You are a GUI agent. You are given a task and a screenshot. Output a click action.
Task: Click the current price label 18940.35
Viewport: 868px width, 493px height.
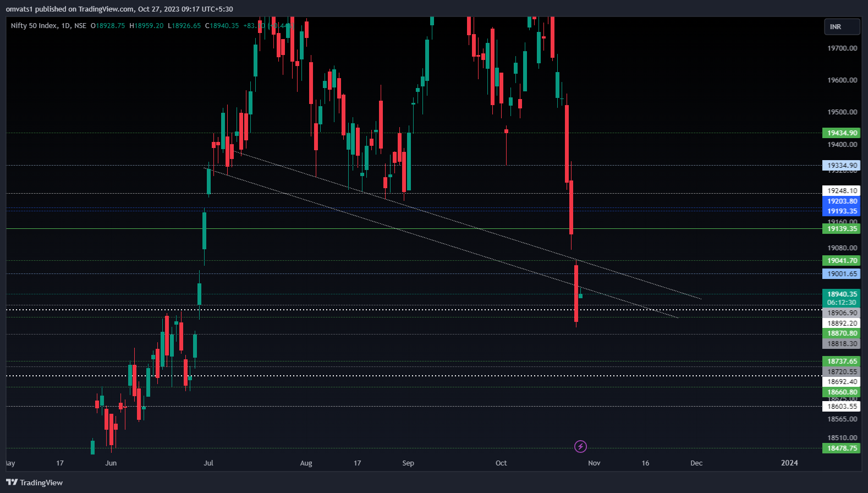pos(842,294)
